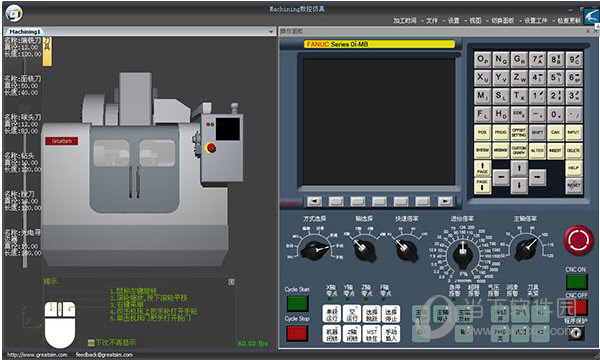Click the RESET key

pyautogui.click(x=574, y=186)
